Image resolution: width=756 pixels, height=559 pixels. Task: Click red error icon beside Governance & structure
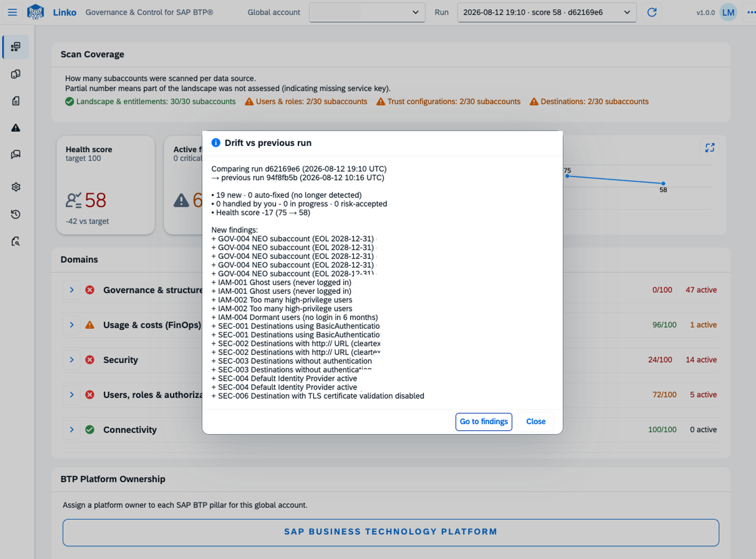tap(90, 290)
